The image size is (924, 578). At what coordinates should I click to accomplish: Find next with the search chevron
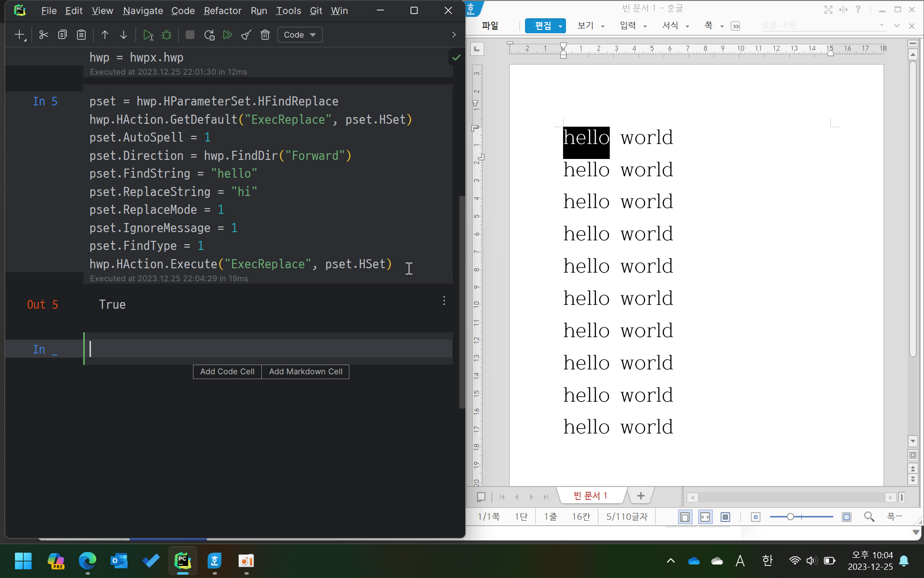pos(897,26)
